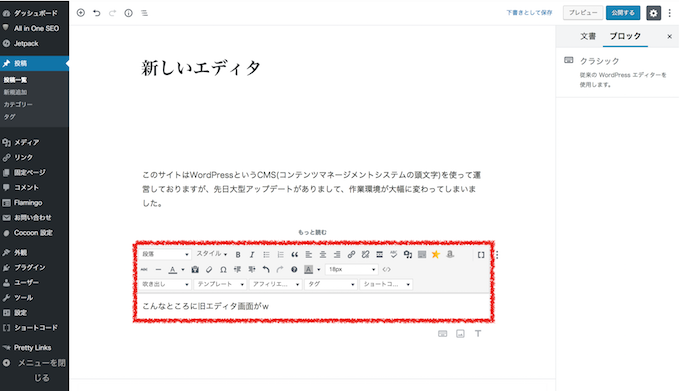The height and width of the screenshot is (391, 680).
Task: Click the spellcheck ABC icon
Action: (x=393, y=254)
